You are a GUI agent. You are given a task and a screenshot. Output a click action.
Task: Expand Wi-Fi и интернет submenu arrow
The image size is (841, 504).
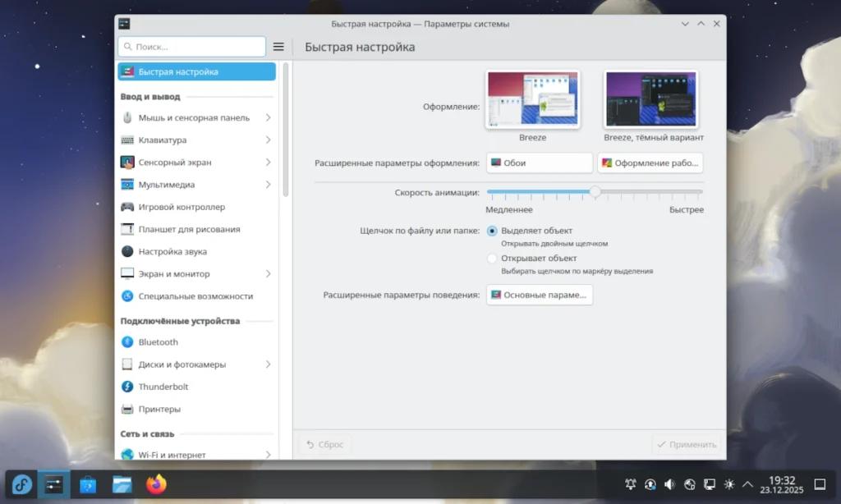pos(269,455)
